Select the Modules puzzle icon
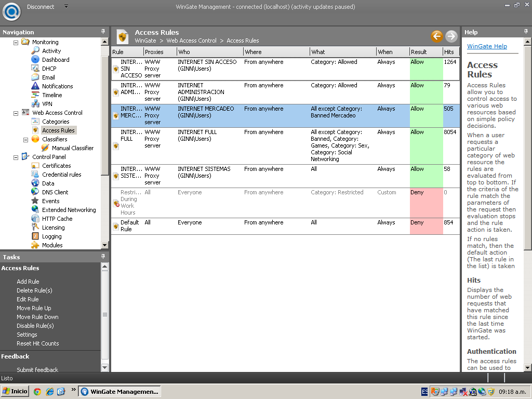 (x=35, y=245)
